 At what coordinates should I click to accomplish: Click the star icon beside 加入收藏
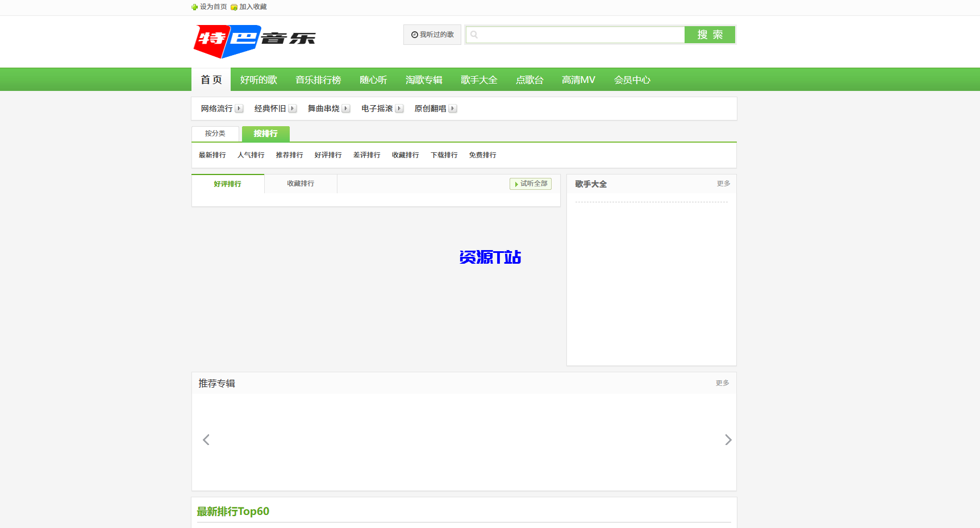click(233, 7)
